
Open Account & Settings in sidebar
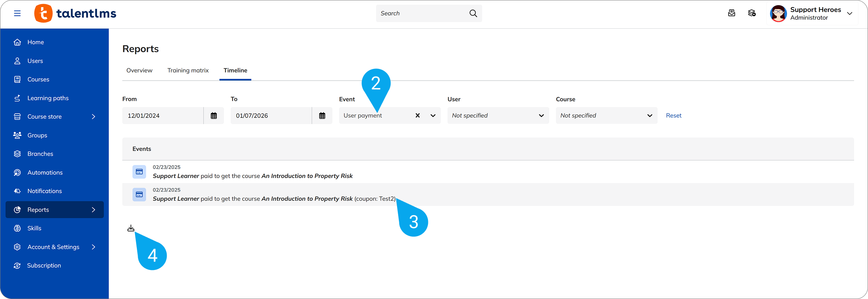click(55, 247)
